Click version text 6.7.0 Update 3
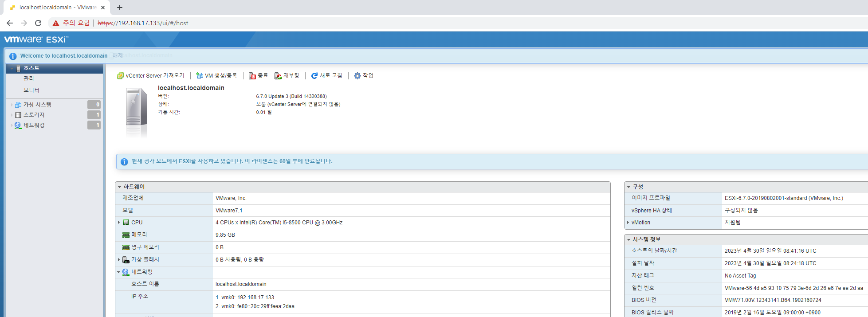 coord(291,96)
